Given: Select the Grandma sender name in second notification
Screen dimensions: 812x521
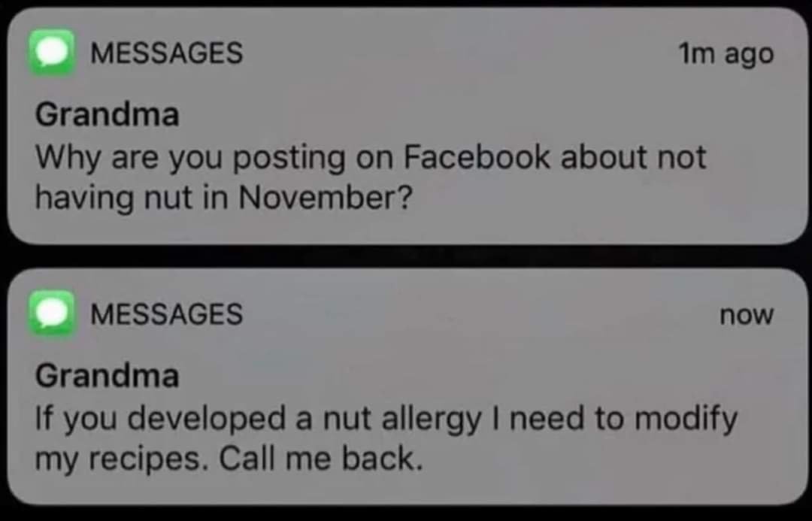Looking at the screenshot, I should pyautogui.click(x=108, y=375).
